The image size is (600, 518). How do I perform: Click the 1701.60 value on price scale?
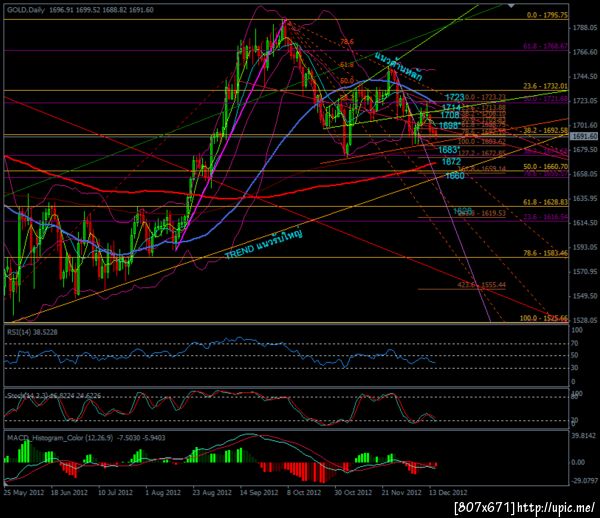tap(585, 125)
